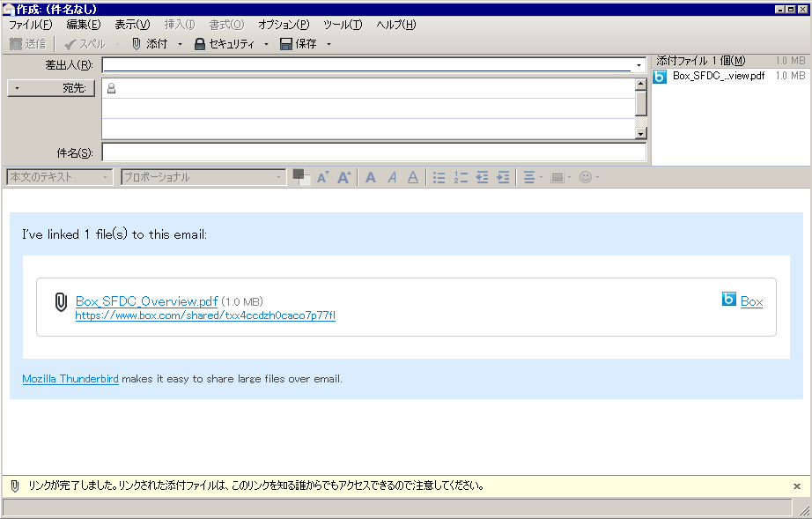Viewport: 812px width, 519px height.
Task: Toggle bold formatting
Action: [370, 177]
